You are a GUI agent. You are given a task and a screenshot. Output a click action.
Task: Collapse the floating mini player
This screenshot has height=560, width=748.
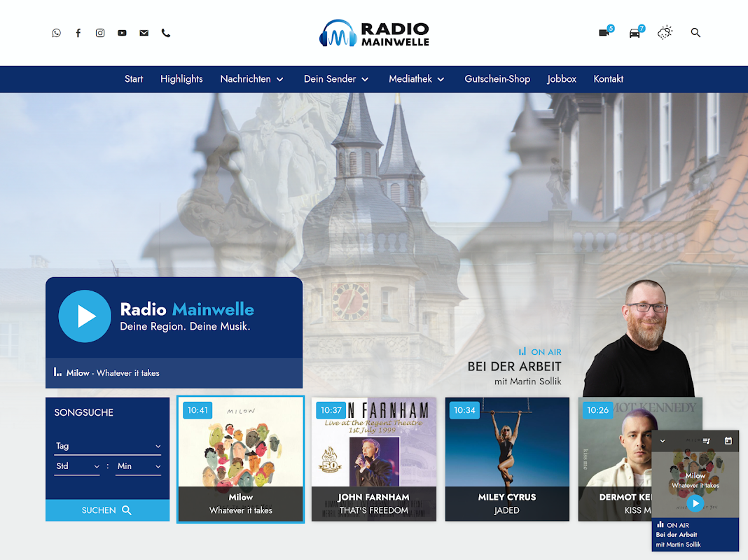click(x=663, y=441)
